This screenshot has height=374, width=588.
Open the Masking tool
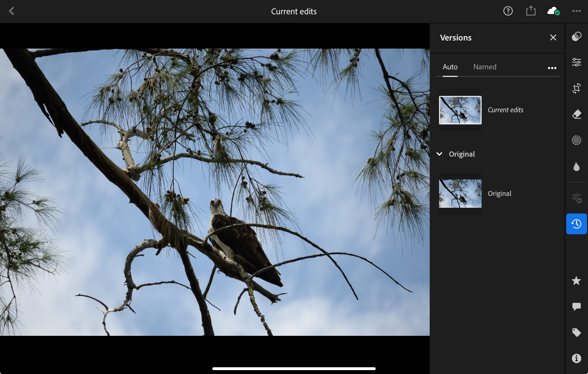pos(576,140)
